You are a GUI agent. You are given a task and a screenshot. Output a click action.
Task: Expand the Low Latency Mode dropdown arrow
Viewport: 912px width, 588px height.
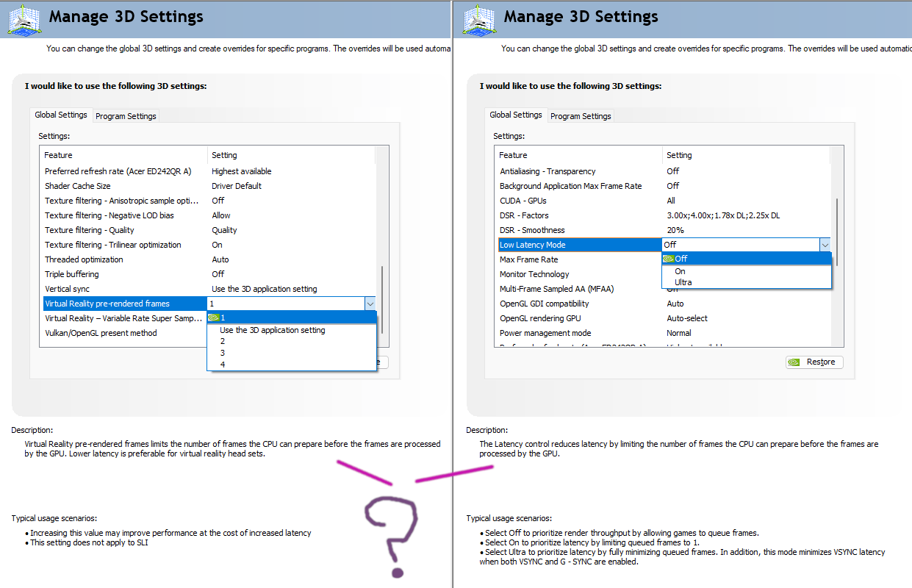tap(825, 245)
